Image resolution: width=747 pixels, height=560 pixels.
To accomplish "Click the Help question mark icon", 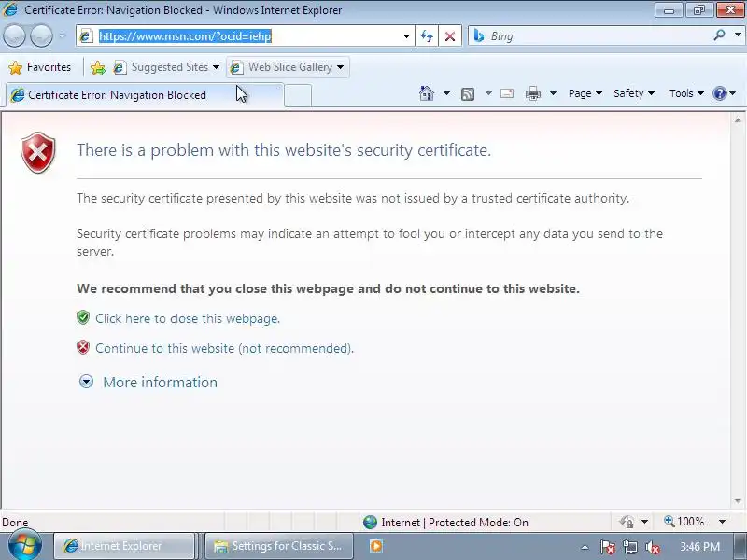I will click(x=719, y=93).
